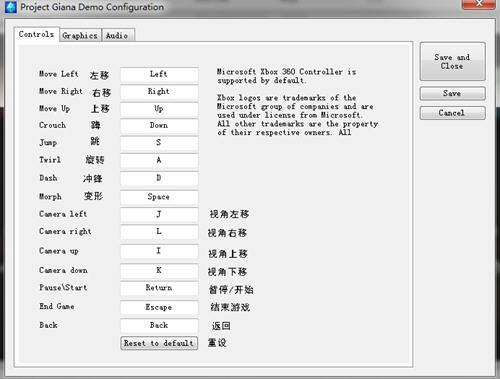The image size is (500, 379).
Task: Click the Jump key field showing S
Action: (159, 143)
